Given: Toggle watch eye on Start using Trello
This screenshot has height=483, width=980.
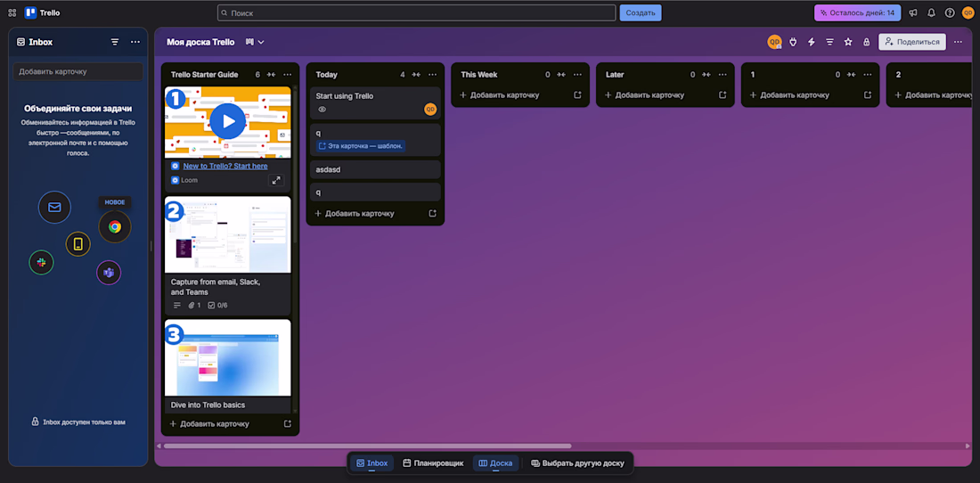Looking at the screenshot, I should (x=323, y=110).
